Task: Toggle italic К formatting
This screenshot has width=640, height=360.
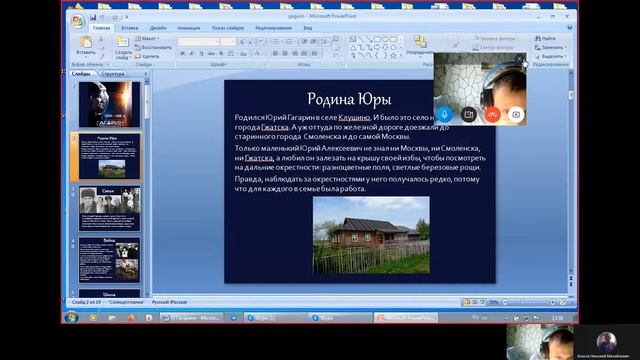Action: (192, 53)
